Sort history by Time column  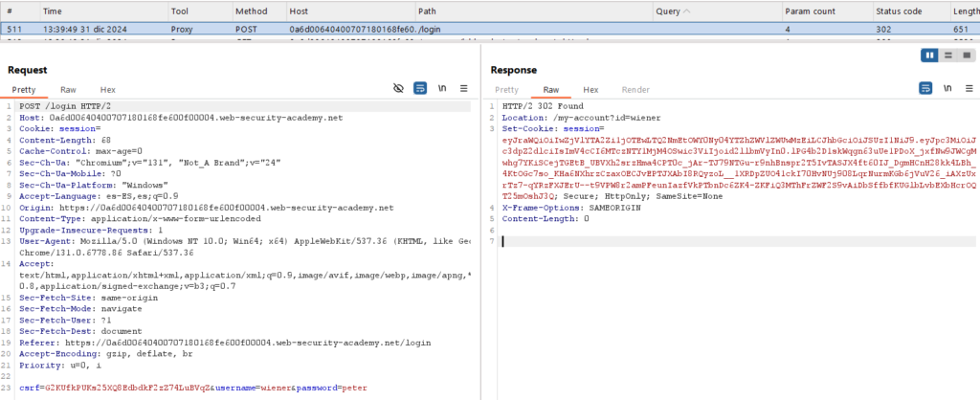pyautogui.click(x=103, y=11)
